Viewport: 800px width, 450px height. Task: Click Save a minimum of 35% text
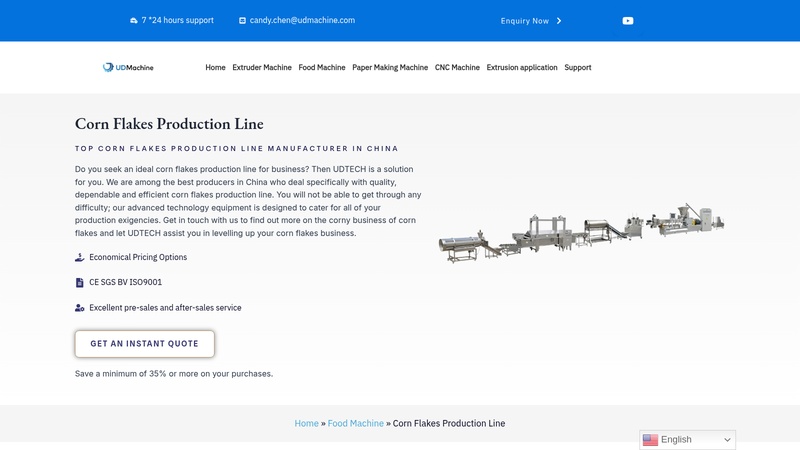pos(174,374)
